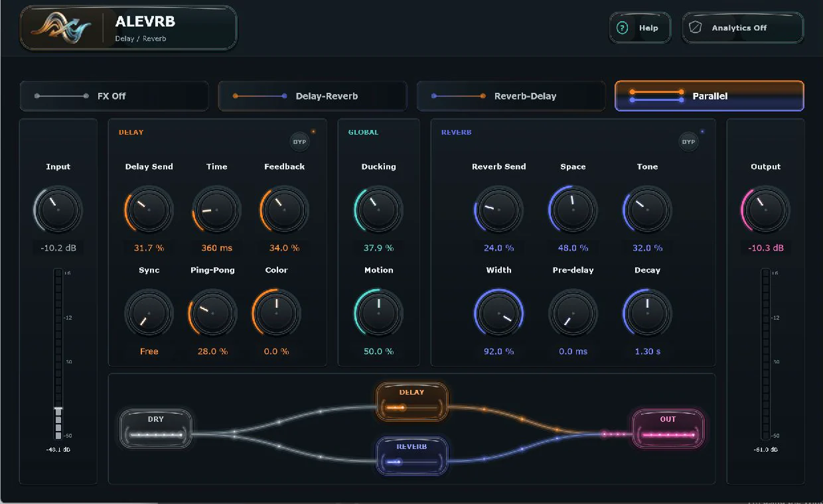This screenshot has width=823, height=504.
Task: Toggle the Analytics Off button
Action: (x=743, y=28)
